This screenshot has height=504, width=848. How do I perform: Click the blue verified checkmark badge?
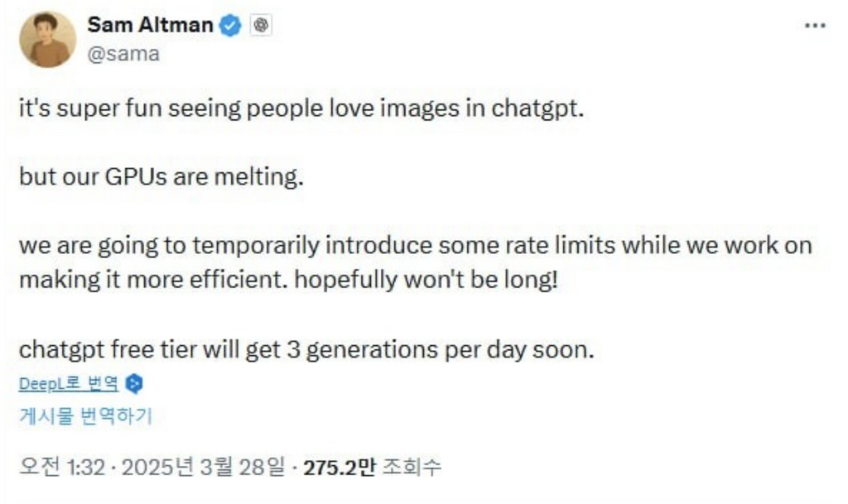231,26
